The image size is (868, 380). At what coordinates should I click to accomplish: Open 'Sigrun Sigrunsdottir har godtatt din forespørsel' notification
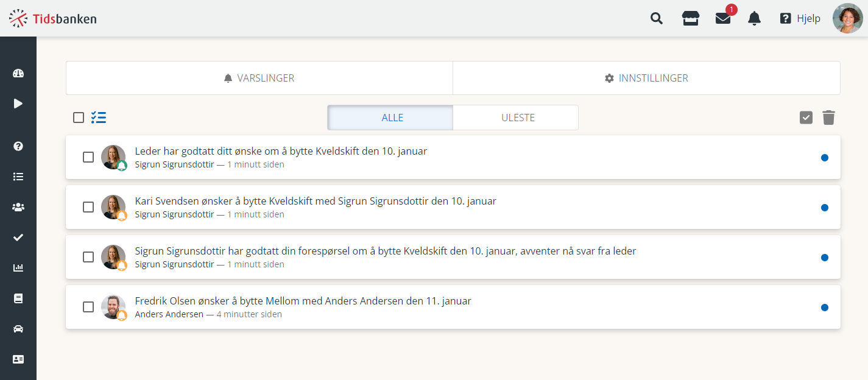click(453, 257)
